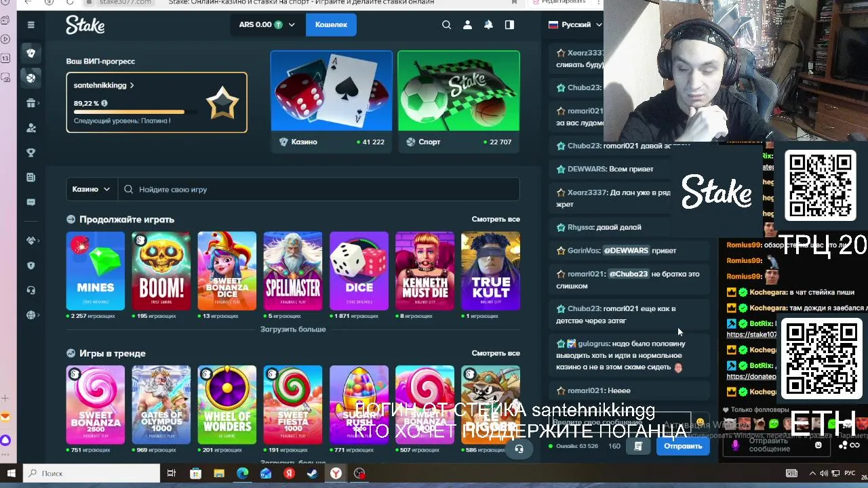Open the Language globe icon in sidebar
Viewport: 868px width, 488px height.
31,315
